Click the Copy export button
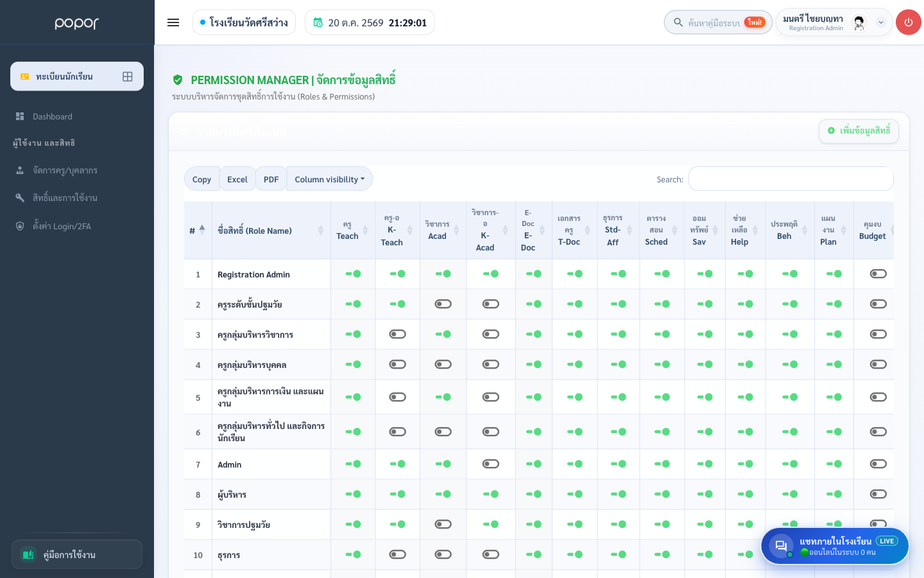This screenshot has height=578, width=924. pyautogui.click(x=201, y=179)
